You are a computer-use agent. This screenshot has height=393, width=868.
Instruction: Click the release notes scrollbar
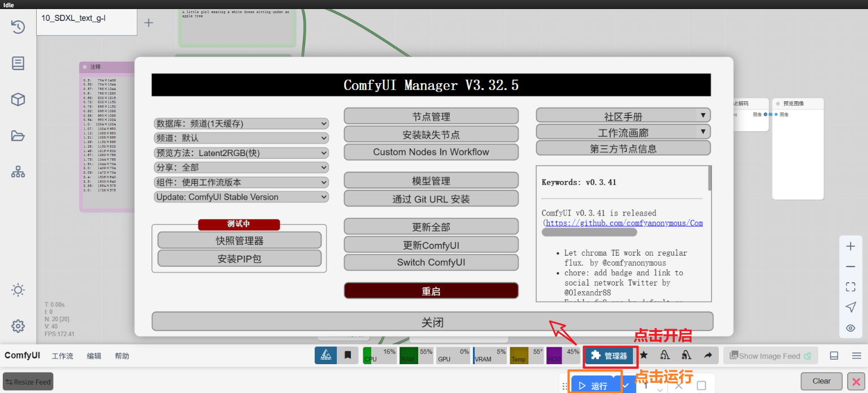click(x=710, y=179)
